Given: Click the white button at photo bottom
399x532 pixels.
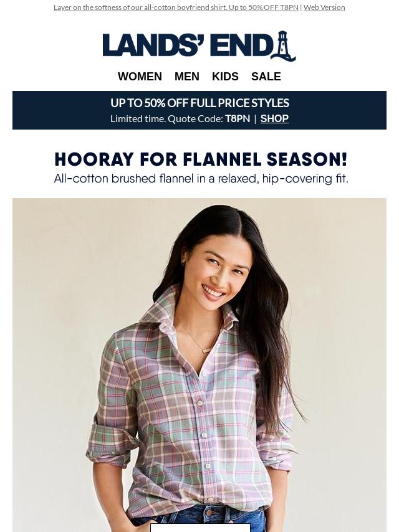Looking at the screenshot, I should (x=200, y=528).
